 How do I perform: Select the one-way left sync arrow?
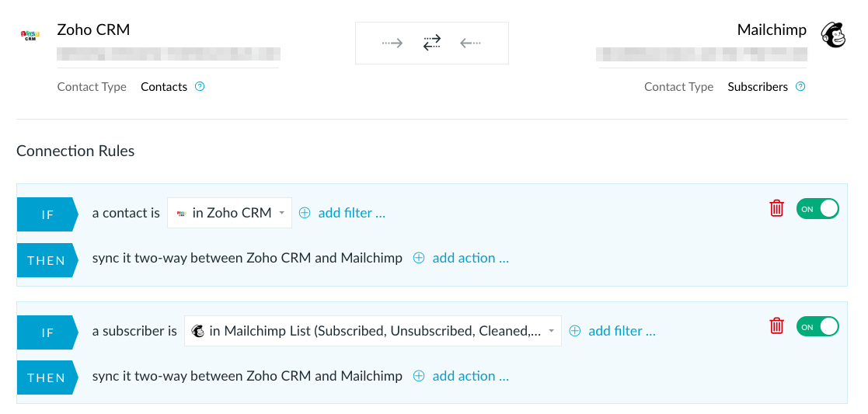(471, 43)
